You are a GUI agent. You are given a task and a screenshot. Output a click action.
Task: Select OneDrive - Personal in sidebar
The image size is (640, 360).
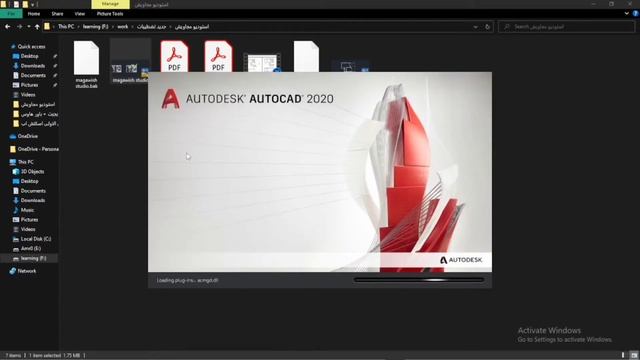(x=34, y=149)
